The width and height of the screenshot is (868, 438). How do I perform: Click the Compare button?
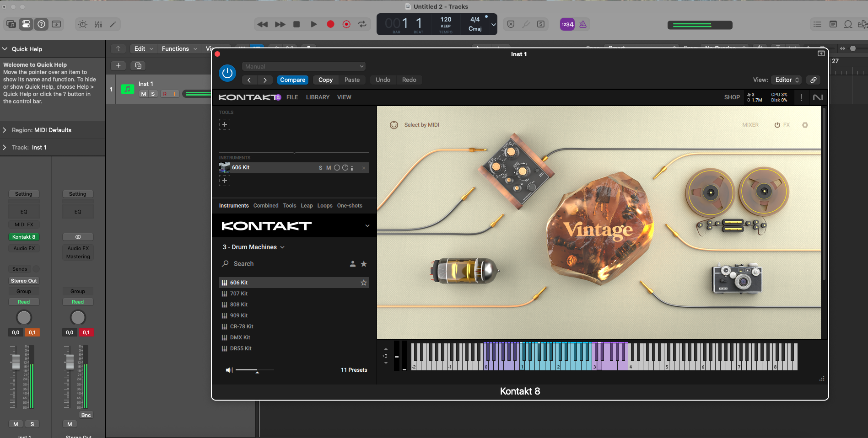(x=292, y=80)
